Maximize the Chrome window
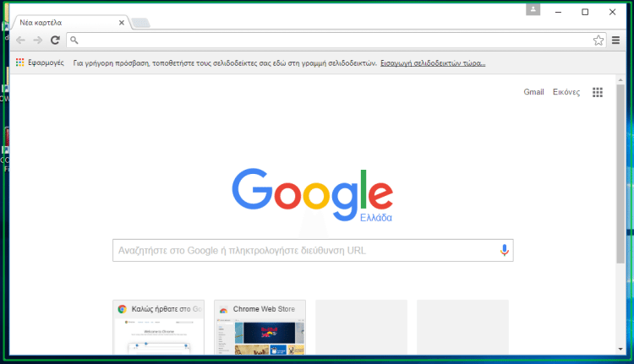634x364 pixels. [x=585, y=12]
